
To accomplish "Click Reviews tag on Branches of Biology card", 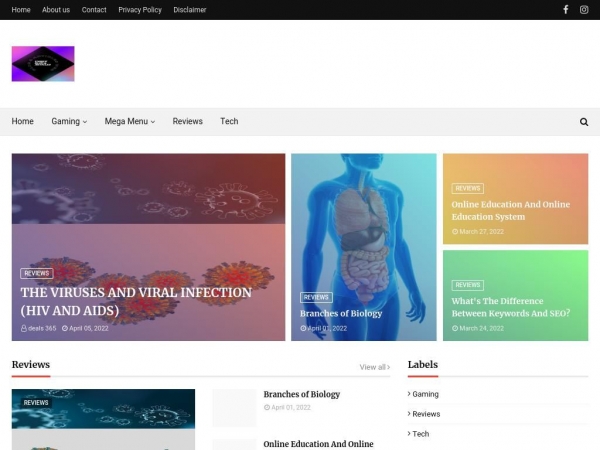I will [316, 297].
